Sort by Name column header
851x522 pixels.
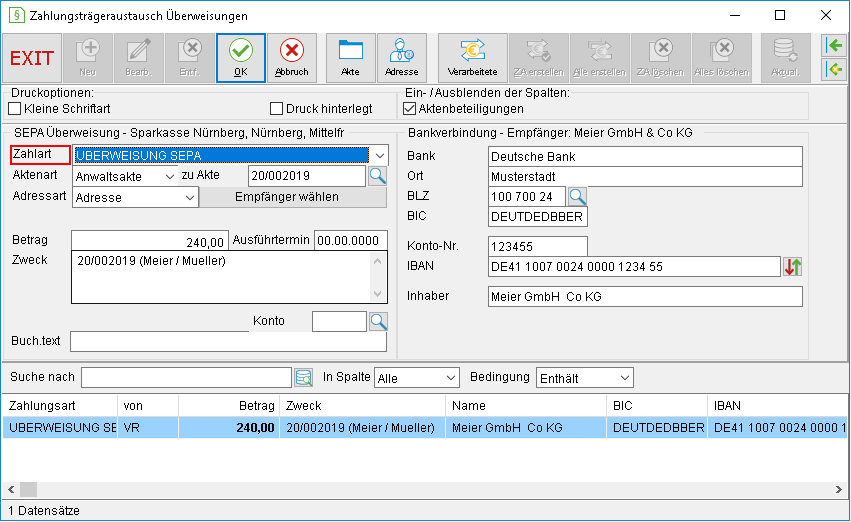pyautogui.click(x=525, y=406)
